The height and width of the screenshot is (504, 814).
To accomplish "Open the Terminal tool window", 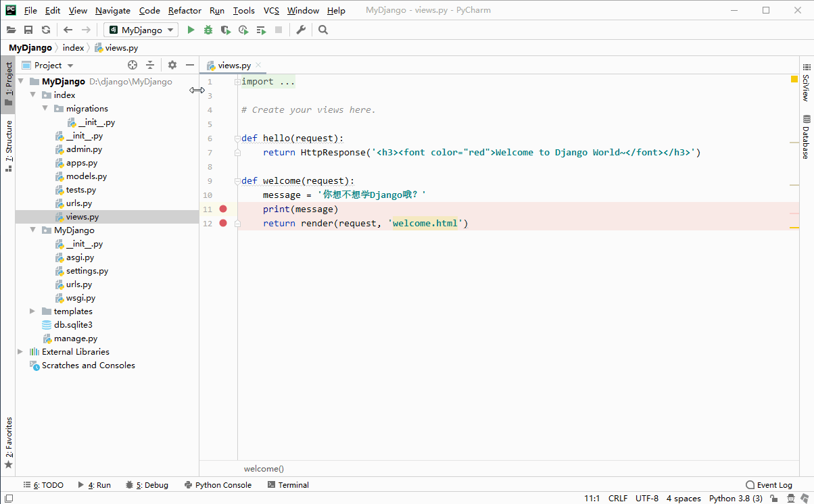I will pyautogui.click(x=288, y=485).
